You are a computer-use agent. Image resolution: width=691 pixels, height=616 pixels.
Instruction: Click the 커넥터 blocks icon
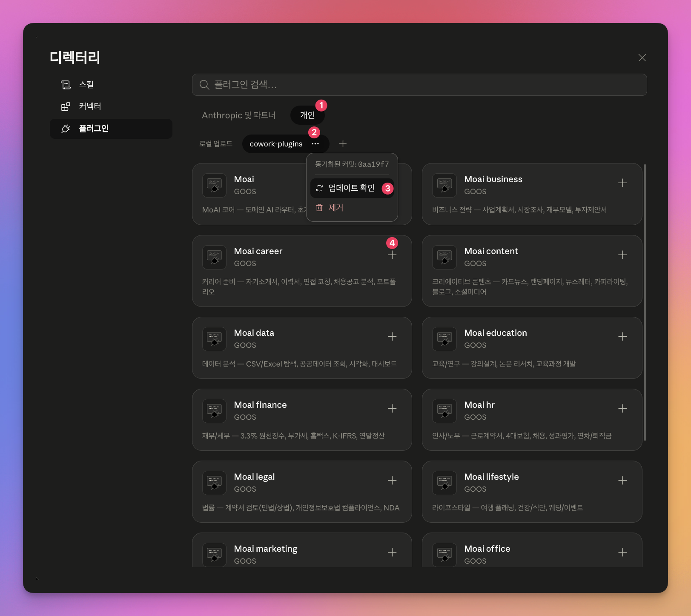point(66,106)
